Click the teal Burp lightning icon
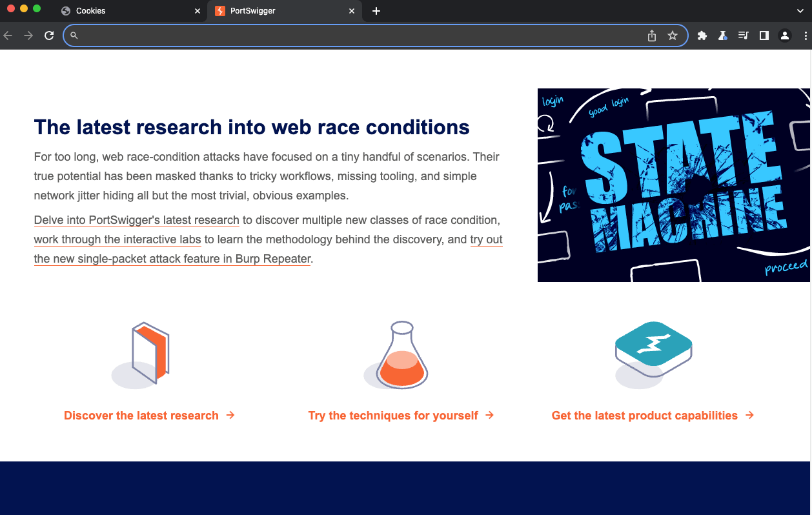 (653, 355)
